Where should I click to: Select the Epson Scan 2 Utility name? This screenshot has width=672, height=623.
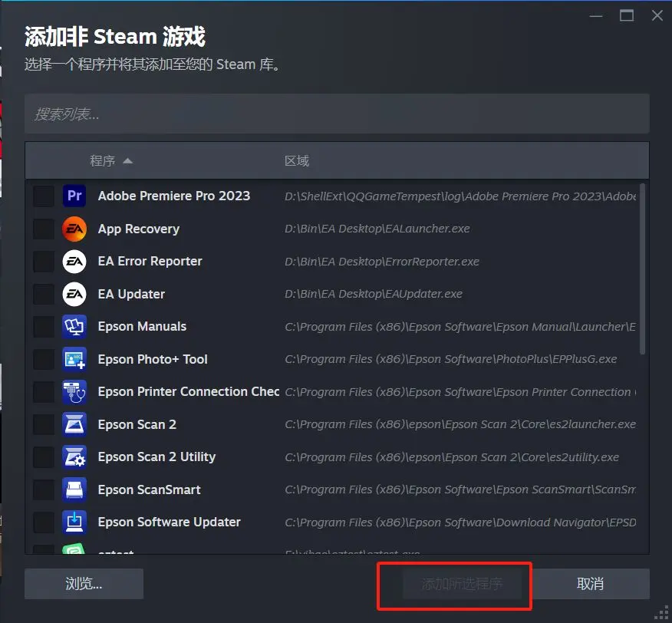click(156, 457)
